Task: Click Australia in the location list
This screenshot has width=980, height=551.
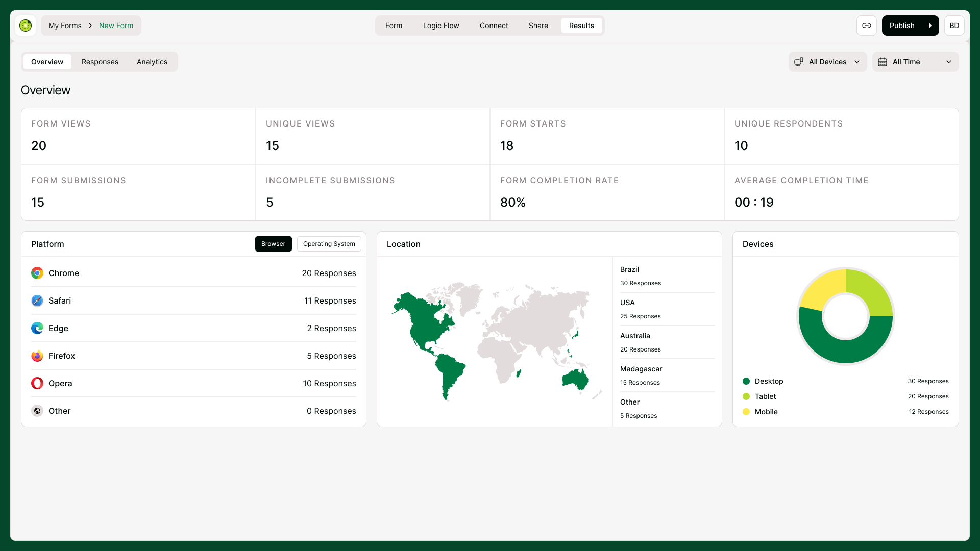Action: tap(667, 342)
